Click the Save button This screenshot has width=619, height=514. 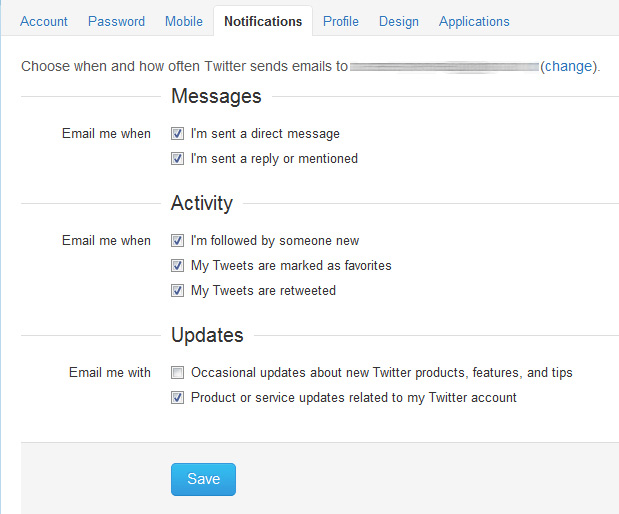203,479
